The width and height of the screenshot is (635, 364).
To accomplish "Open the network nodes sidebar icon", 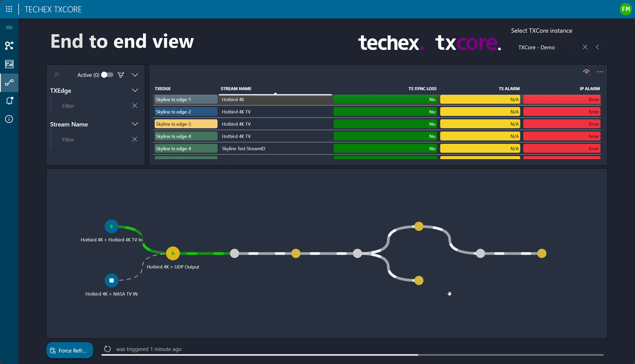I will coord(9,45).
